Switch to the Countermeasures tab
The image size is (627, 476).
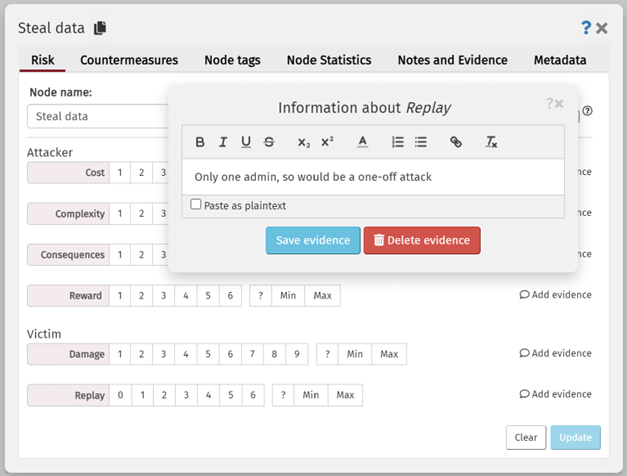pyautogui.click(x=129, y=60)
